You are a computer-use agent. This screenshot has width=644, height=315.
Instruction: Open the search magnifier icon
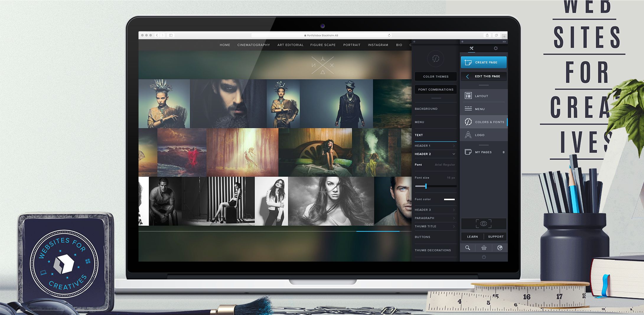[x=468, y=248]
